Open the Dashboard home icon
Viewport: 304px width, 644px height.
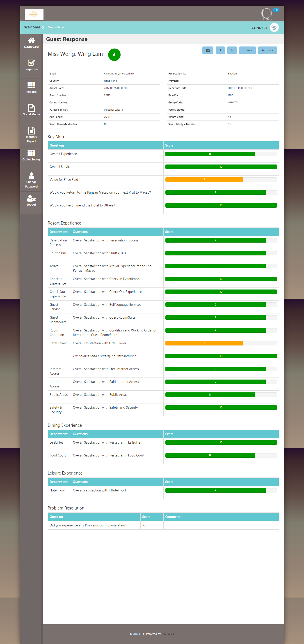[31, 40]
